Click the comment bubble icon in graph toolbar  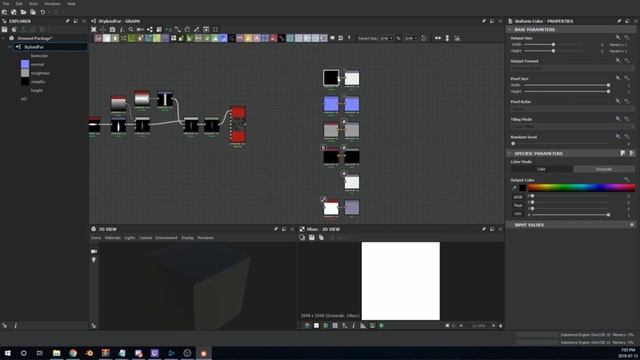click(x=332, y=38)
